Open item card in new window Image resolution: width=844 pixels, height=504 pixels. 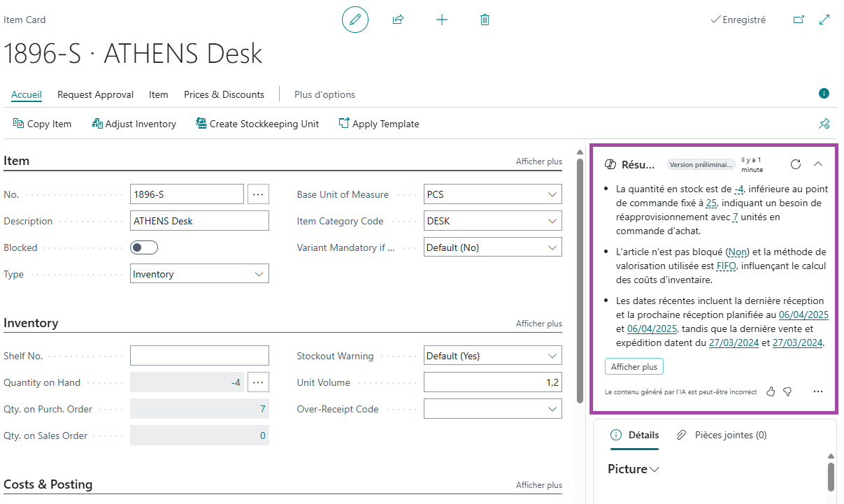point(799,20)
